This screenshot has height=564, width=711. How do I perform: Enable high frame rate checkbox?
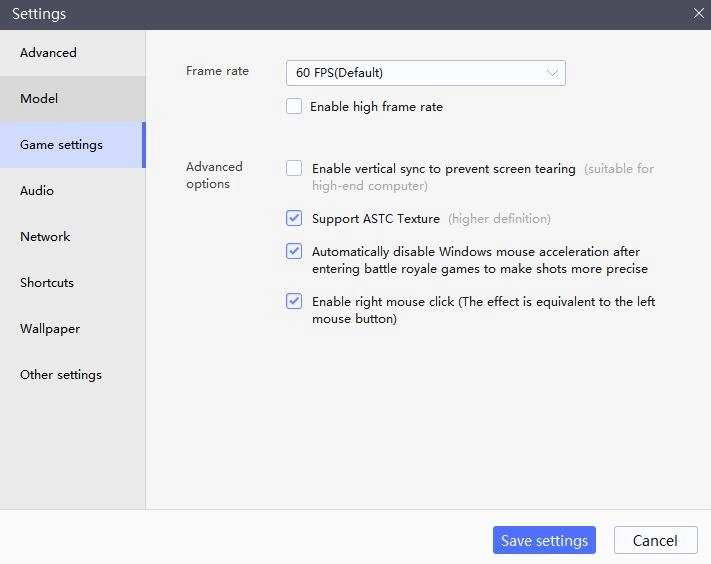coord(294,107)
